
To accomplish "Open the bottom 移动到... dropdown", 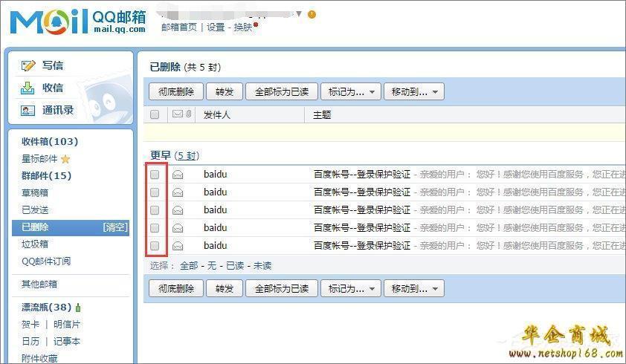I will [414, 288].
